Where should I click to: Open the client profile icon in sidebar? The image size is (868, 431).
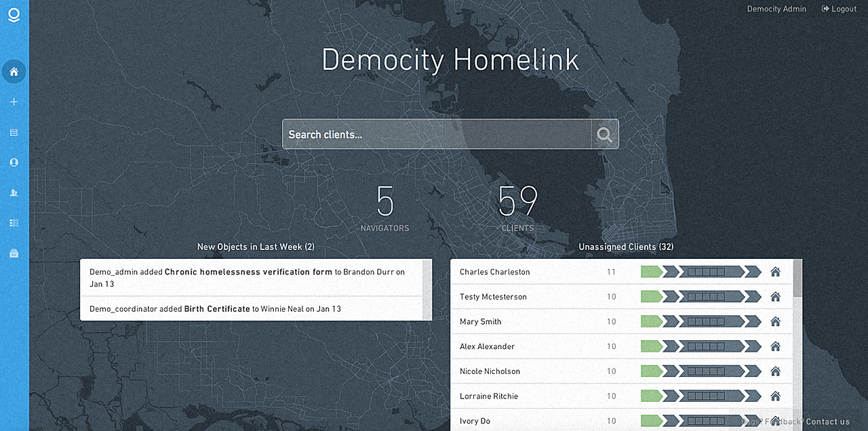pyautogui.click(x=14, y=162)
